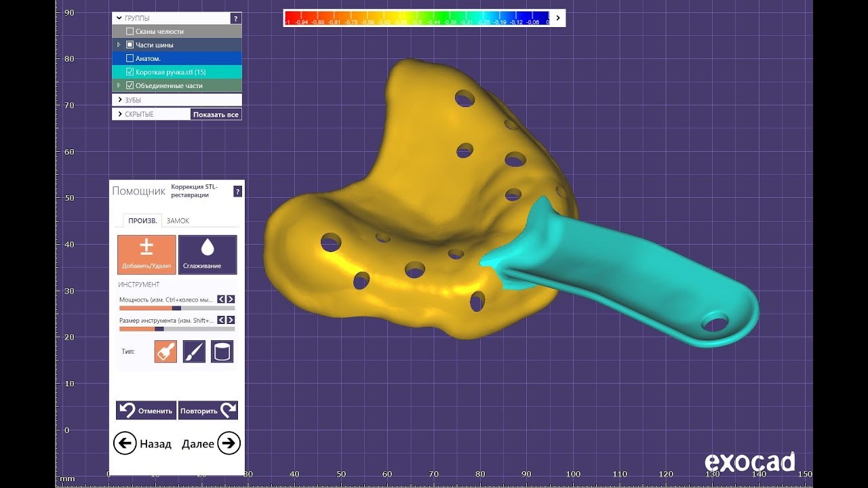This screenshot has height=488, width=868.
Task: Increase Размер инструмента with right arrow
Action: point(231,320)
